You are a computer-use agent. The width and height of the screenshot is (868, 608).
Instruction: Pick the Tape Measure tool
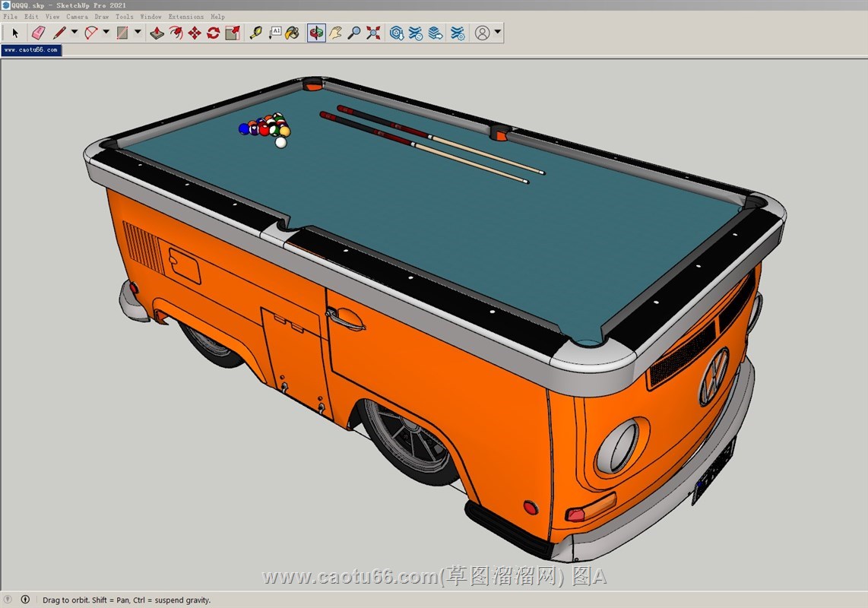pyautogui.click(x=255, y=33)
